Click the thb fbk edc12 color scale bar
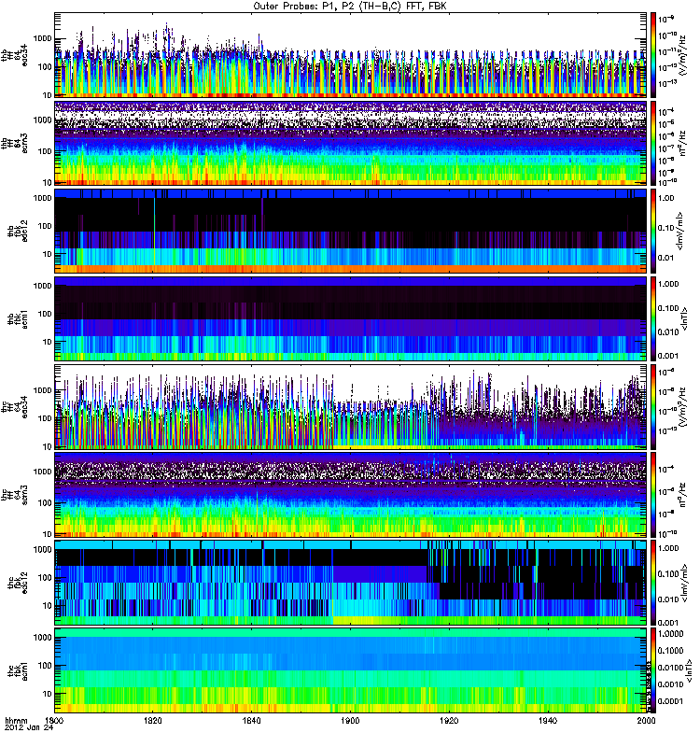The image size is (700, 747). tap(653, 230)
